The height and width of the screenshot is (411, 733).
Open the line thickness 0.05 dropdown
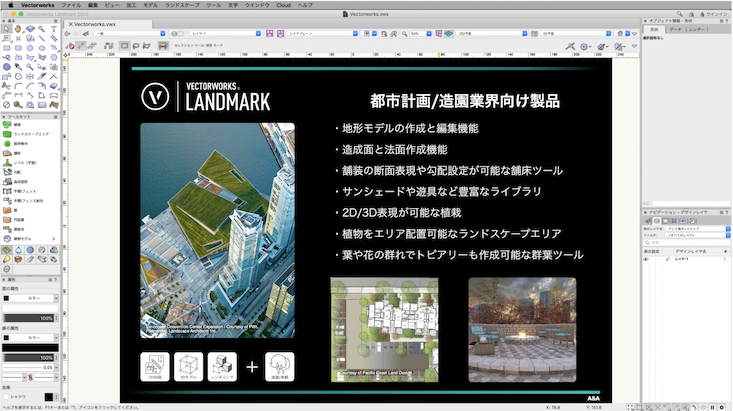(30, 368)
